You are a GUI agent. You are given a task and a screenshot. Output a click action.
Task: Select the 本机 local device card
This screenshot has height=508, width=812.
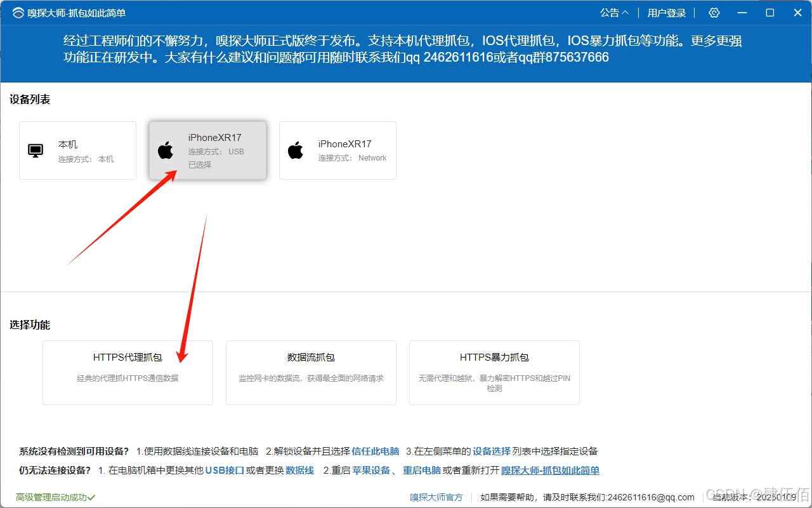coord(77,150)
